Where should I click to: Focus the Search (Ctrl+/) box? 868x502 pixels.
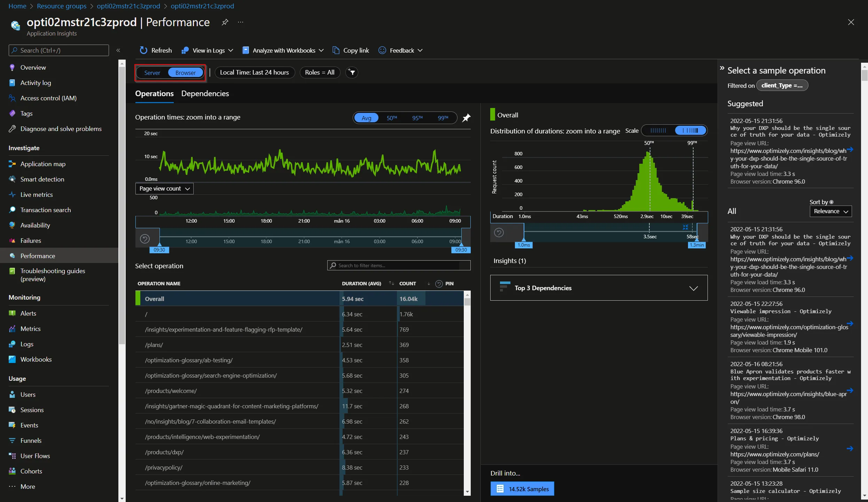coord(59,50)
